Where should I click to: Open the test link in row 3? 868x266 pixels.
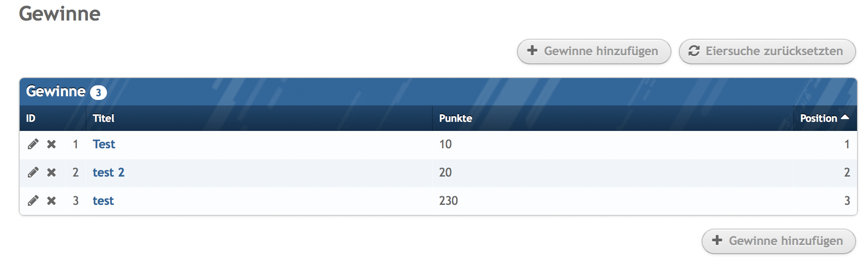pyautogui.click(x=103, y=201)
